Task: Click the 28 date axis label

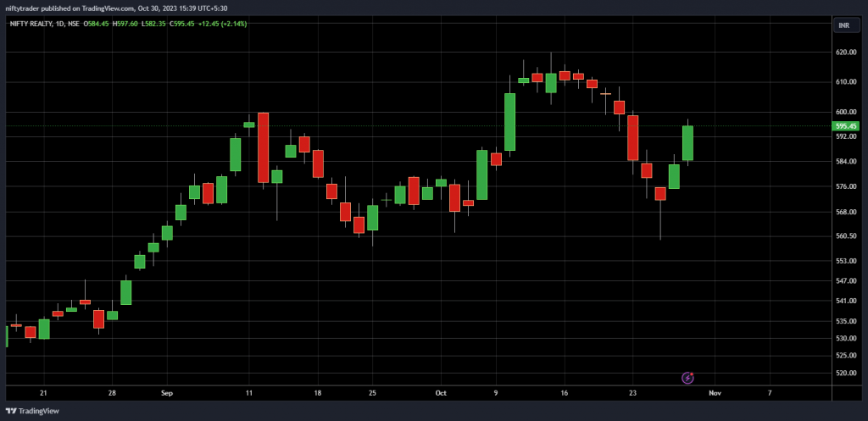Action: coord(113,393)
